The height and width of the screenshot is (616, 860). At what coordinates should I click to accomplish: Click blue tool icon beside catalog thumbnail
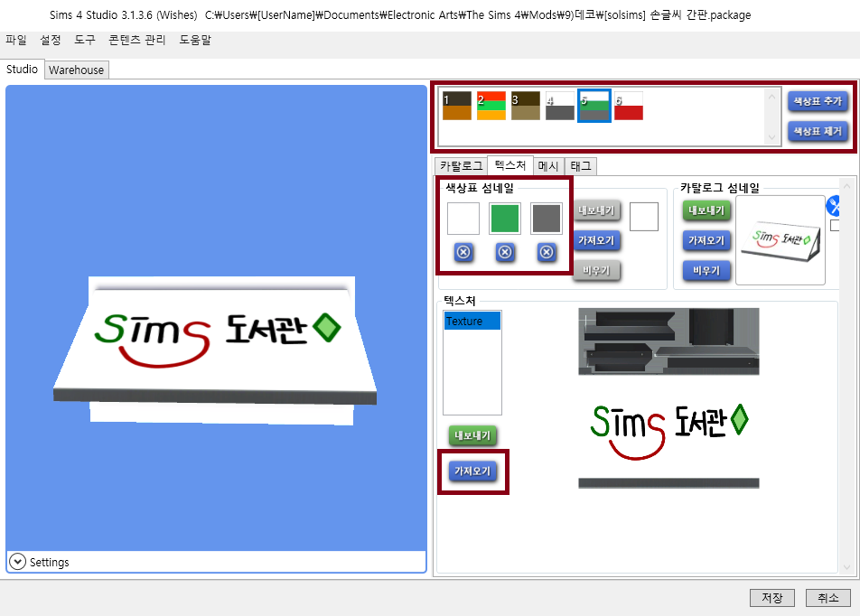pos(833,206)
